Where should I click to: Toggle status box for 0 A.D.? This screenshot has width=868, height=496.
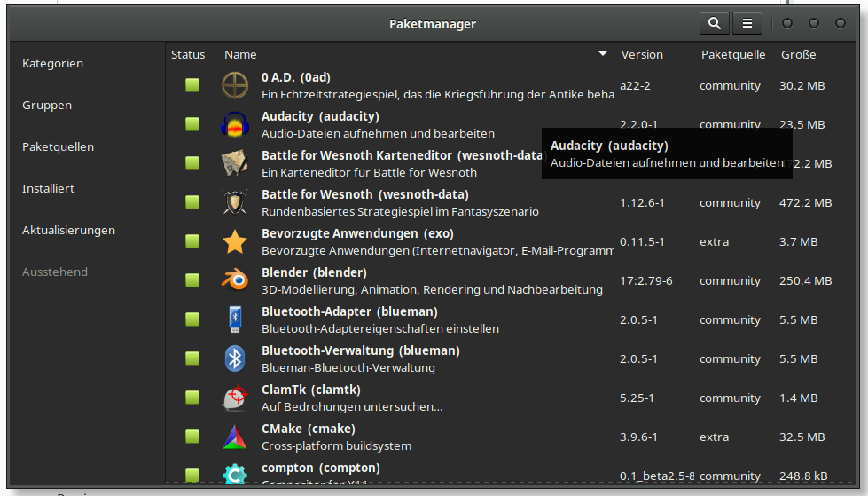point(192,85)
